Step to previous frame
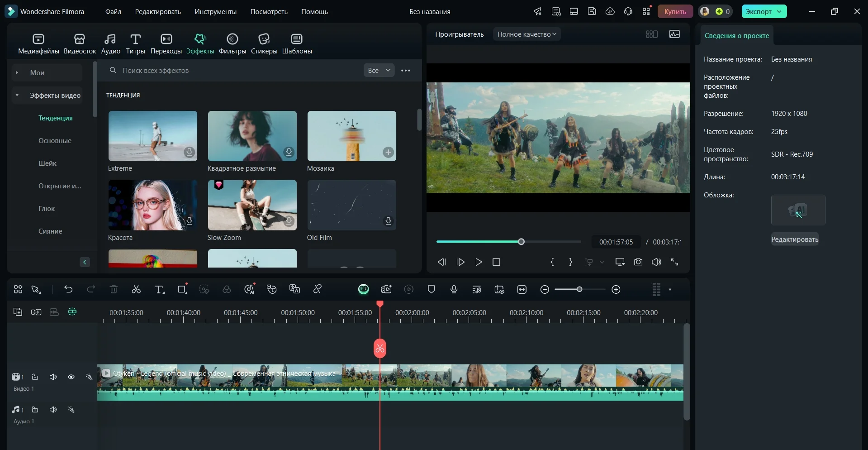 pos(442,262)
